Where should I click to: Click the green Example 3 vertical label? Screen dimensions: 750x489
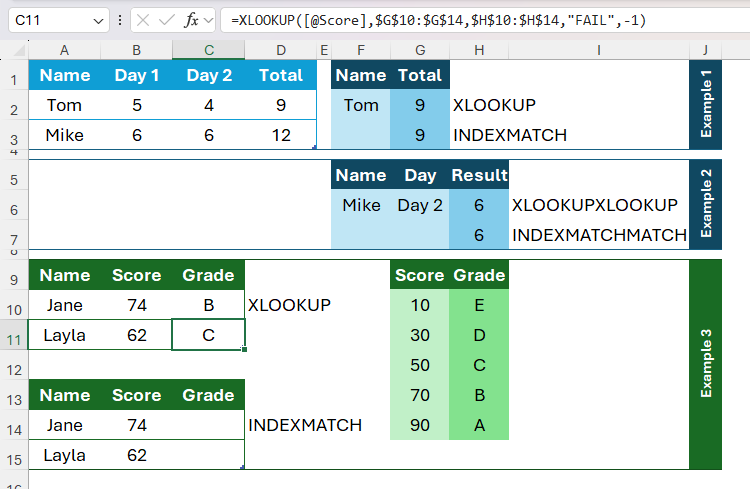[x=706, y=364]
